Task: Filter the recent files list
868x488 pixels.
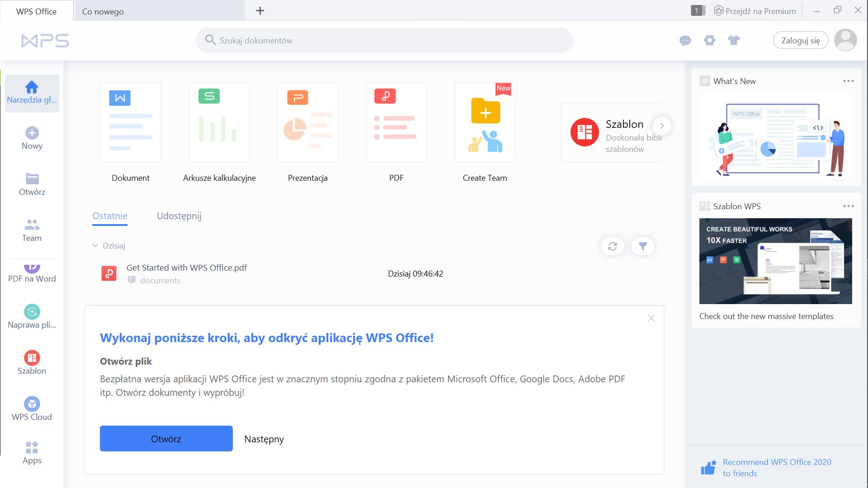Action: point(642,246)
